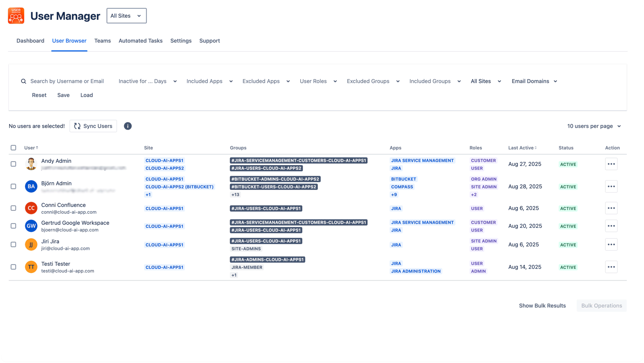This screenshot has height=363, width=644.
Task: Click the User Manager app logo icon
Action: click(15, 15)
